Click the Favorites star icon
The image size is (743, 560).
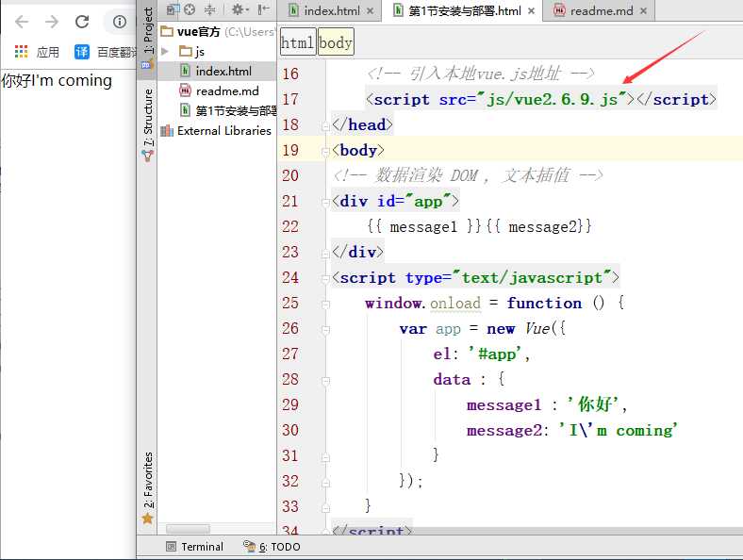[148, 519]
